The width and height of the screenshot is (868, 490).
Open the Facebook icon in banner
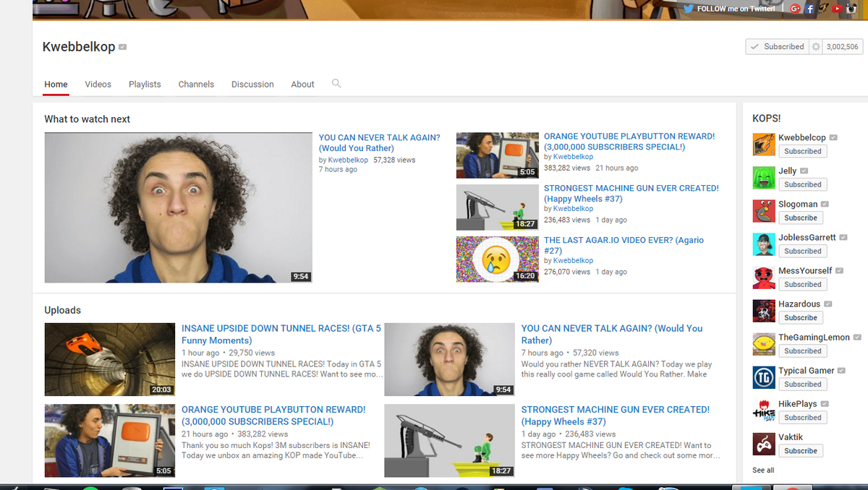(810, 9)
